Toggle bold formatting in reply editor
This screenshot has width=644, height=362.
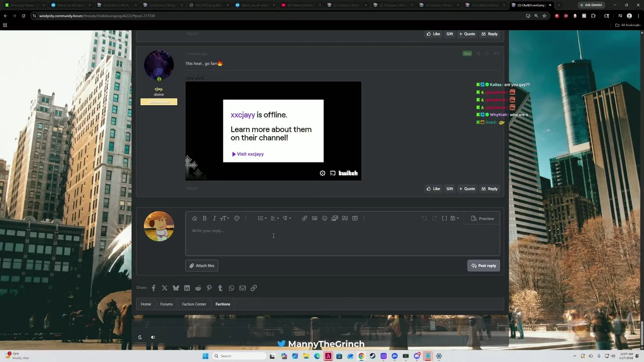205,218
